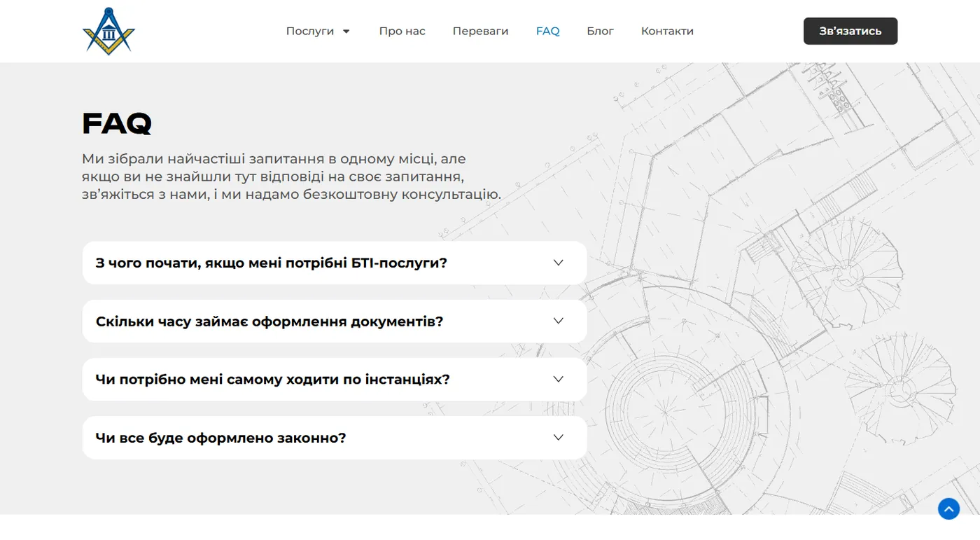Click the Зв'язатись button
This screenshot has width=980, height=540.
coord(850,31)
